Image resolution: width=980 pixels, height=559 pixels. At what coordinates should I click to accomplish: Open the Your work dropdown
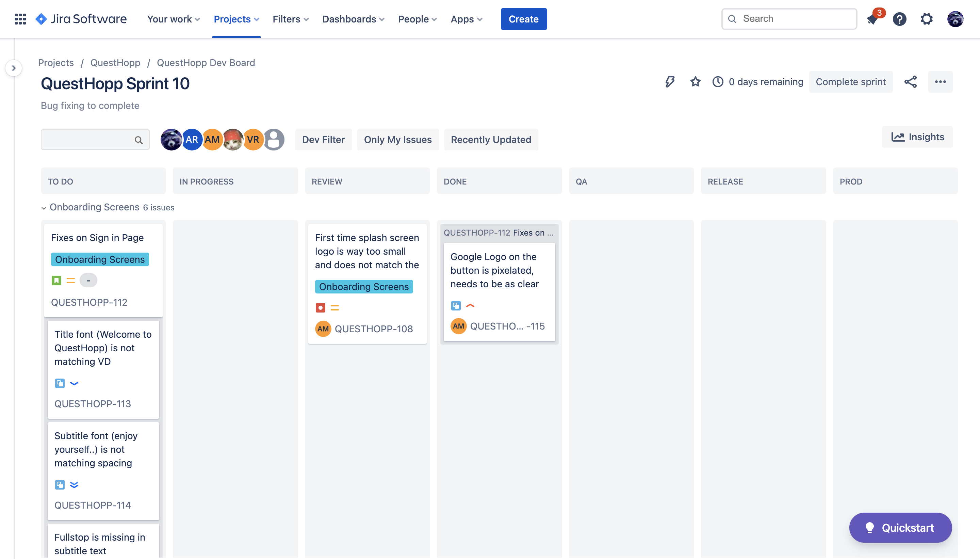174,19
